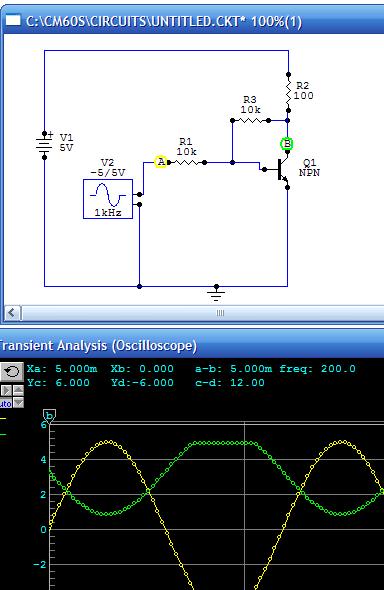Click the right-arrow button below reset
This screenshot has width=384, height=590.
pyautogui.click(x=6, y=391)
